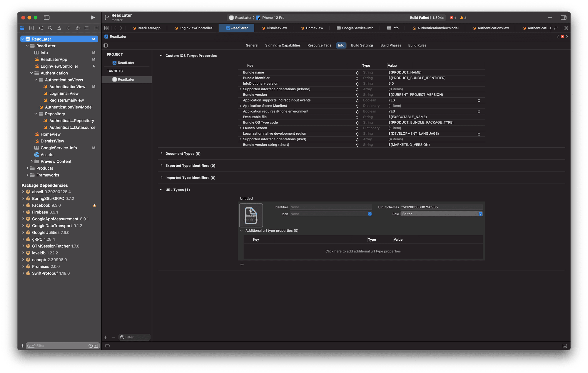Open the Bundle name key stepper
Screen dimensions: 588x373
point(357,73)
